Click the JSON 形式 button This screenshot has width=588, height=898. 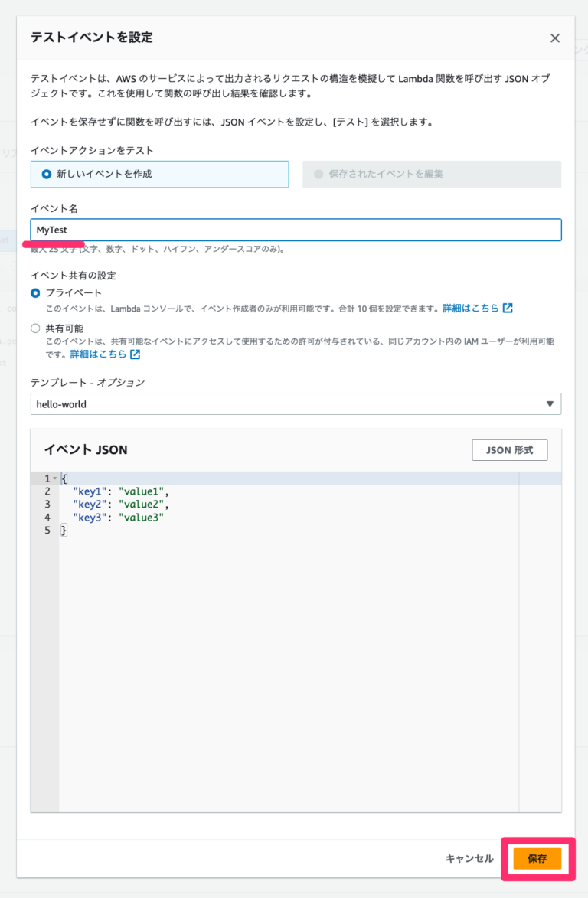pyautogui.click(x=509, y=449)
